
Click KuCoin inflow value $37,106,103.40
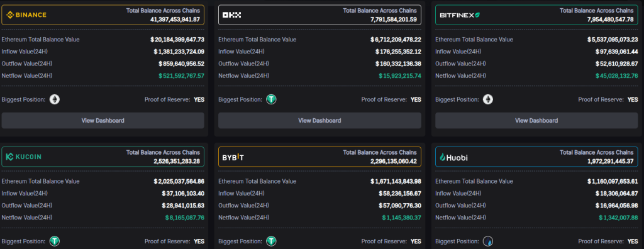(183, 194)
